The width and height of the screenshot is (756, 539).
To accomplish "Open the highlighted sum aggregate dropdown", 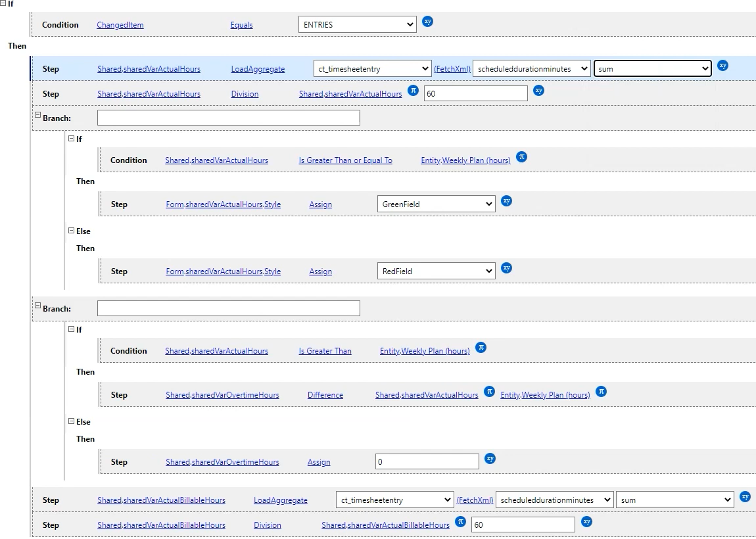I will (652, 69).
